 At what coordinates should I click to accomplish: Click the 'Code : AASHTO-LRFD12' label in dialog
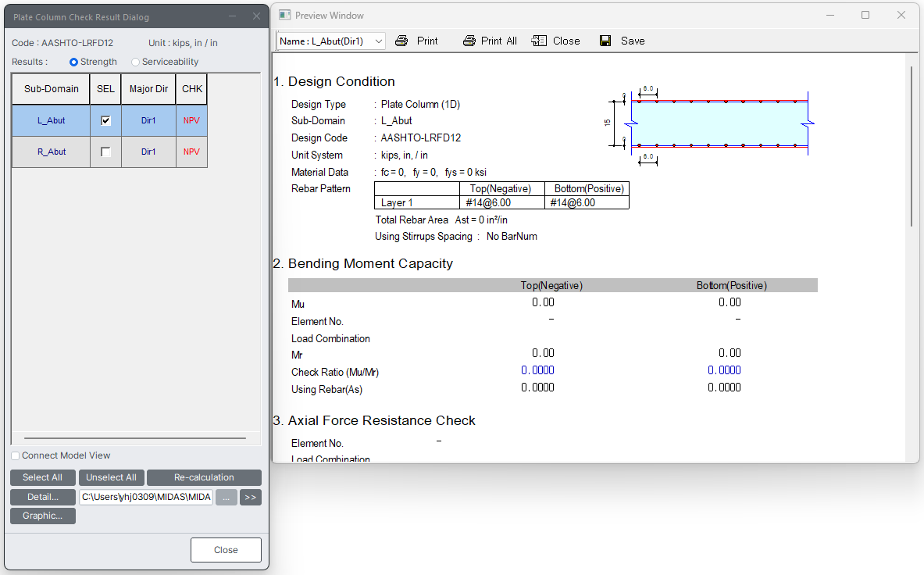point(62,43)
